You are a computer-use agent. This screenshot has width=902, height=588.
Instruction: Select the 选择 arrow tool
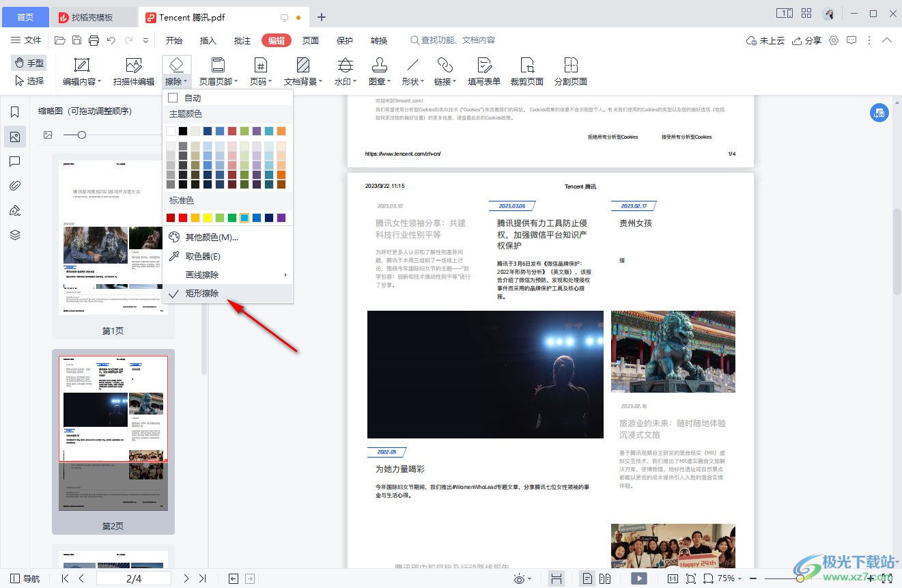click(29, 81)
